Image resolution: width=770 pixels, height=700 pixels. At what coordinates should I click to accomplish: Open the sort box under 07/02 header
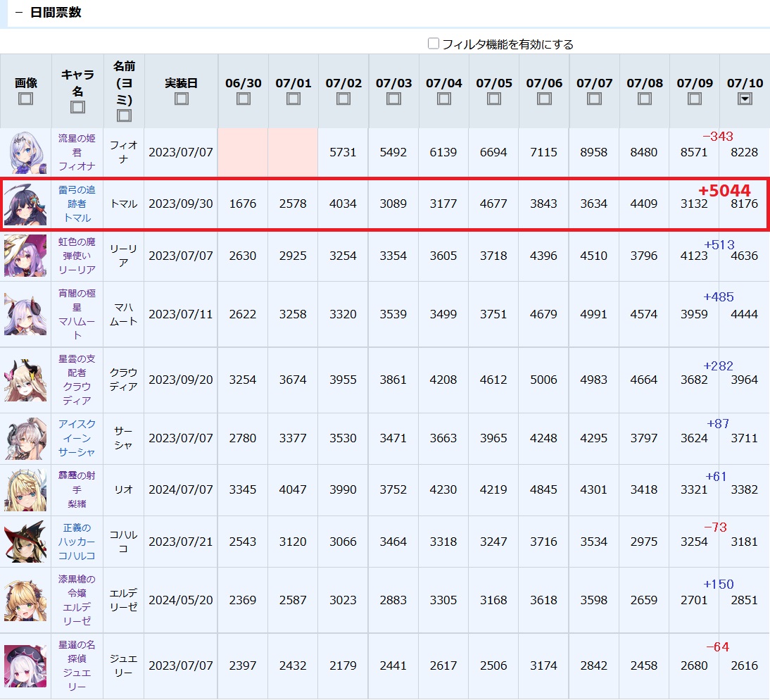[x=343, y=99]
